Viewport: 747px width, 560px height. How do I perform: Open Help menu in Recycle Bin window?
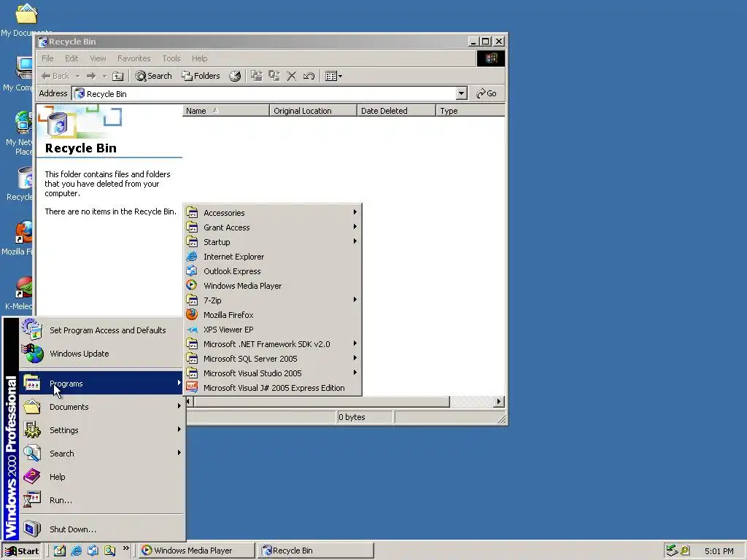coord(200,58)
